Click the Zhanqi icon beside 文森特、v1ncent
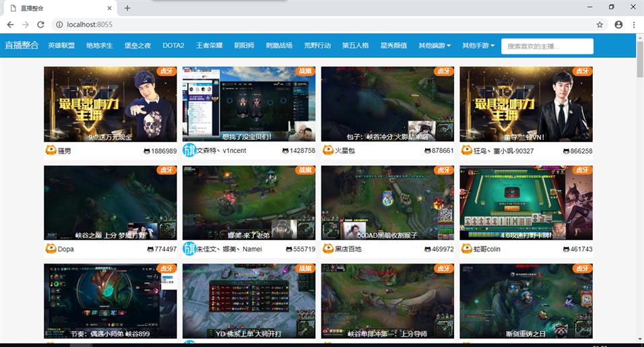This screenshot has width=644, height=347. [189, 150]
